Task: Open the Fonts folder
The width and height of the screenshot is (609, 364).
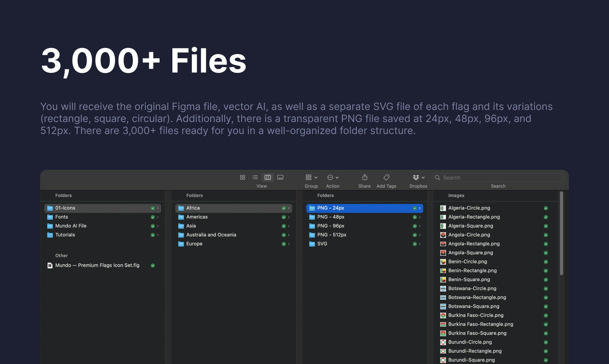Action: 103,217
